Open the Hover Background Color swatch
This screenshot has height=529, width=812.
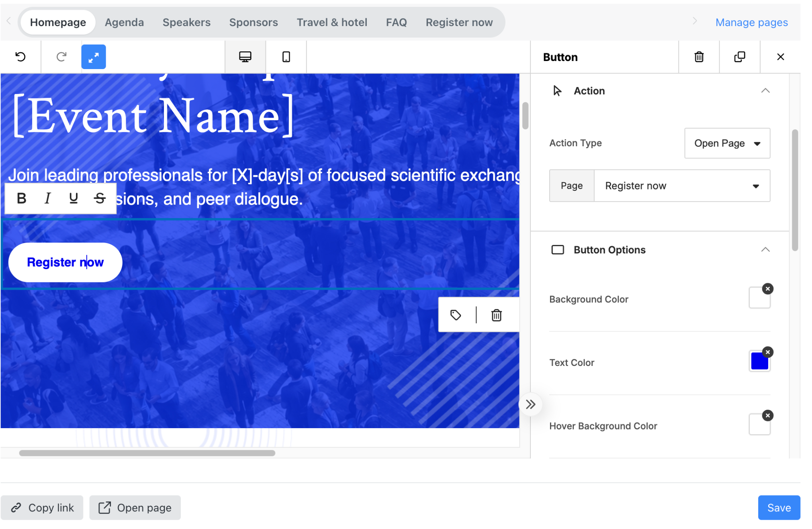[x=759, y=425]
